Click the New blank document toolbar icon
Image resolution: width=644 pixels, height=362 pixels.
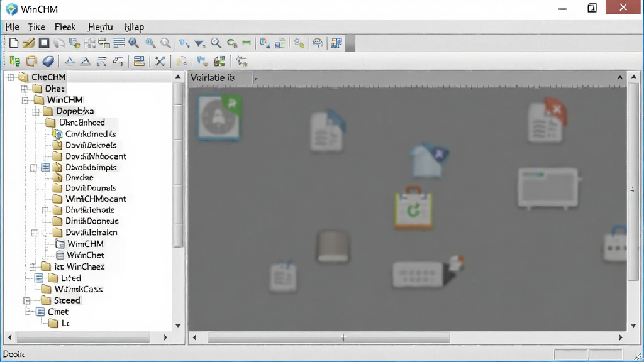click(14, 43)
